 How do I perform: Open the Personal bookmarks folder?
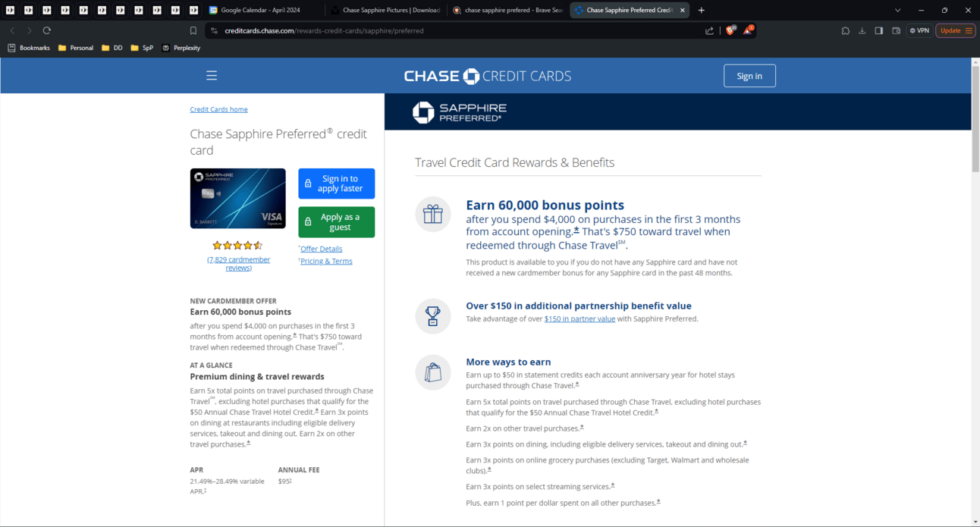[x=76, y=48]
